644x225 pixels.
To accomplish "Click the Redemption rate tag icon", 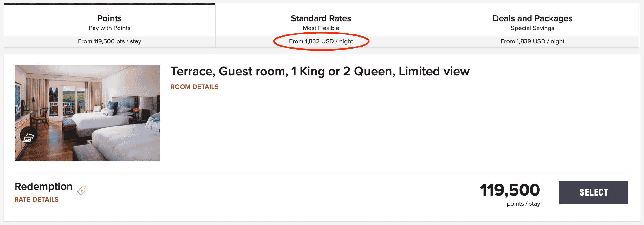I will point(82,191).
